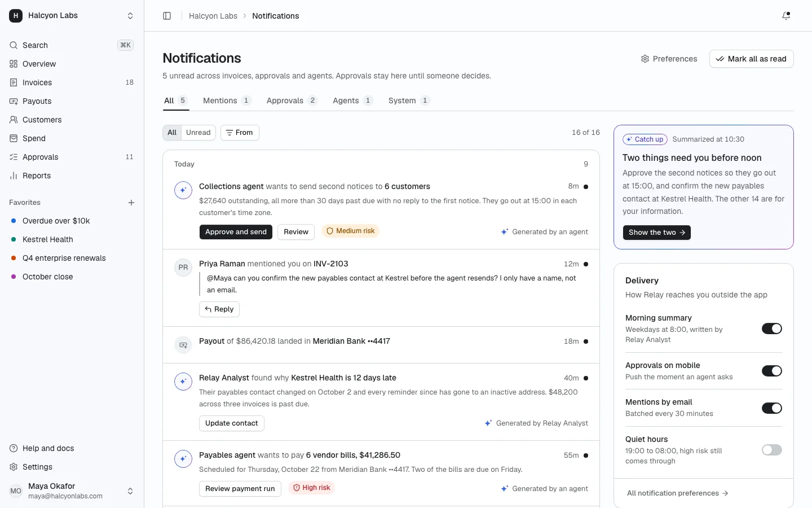Viewport: 812px width, 508px height.
Task: Add a favorite with the plus icon
Action: click(131, 203)
